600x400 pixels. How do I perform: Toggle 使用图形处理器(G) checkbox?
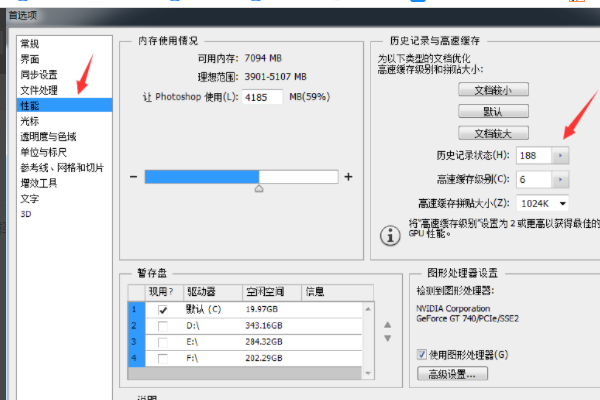[422, 354]
